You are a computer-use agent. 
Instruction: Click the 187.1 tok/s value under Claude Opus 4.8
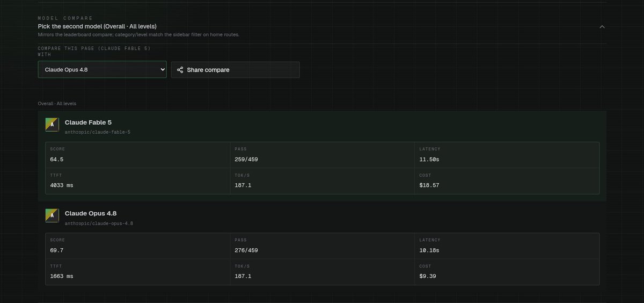coord(243,276)
